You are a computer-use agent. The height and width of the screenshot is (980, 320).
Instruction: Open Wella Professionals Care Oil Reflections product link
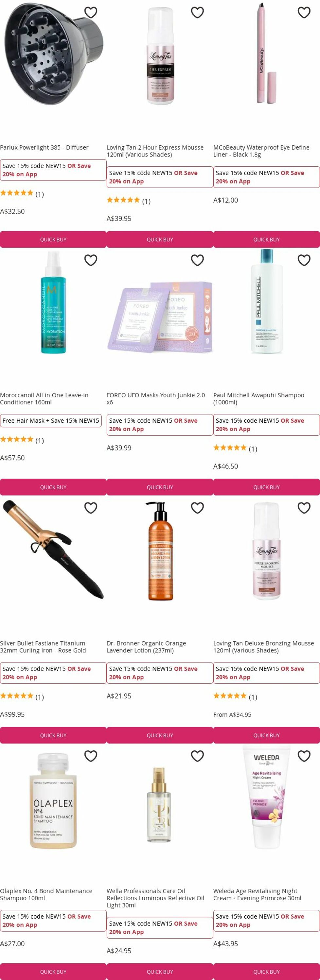[x=155, y=898]
